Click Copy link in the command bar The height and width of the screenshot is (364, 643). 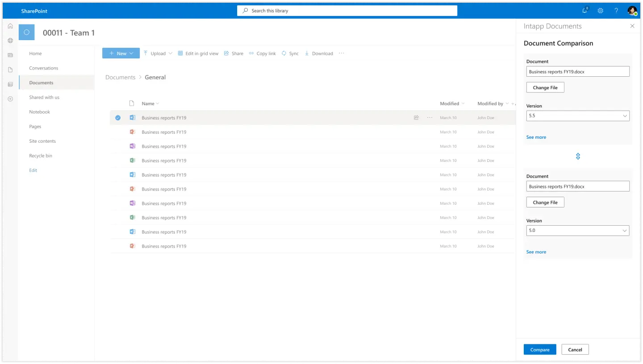tap(262, 54)
